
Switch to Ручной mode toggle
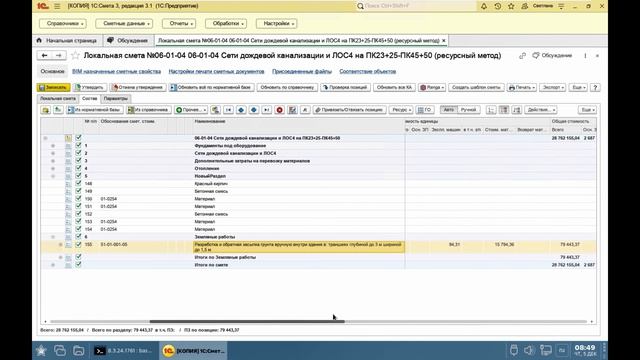(468, 110)
